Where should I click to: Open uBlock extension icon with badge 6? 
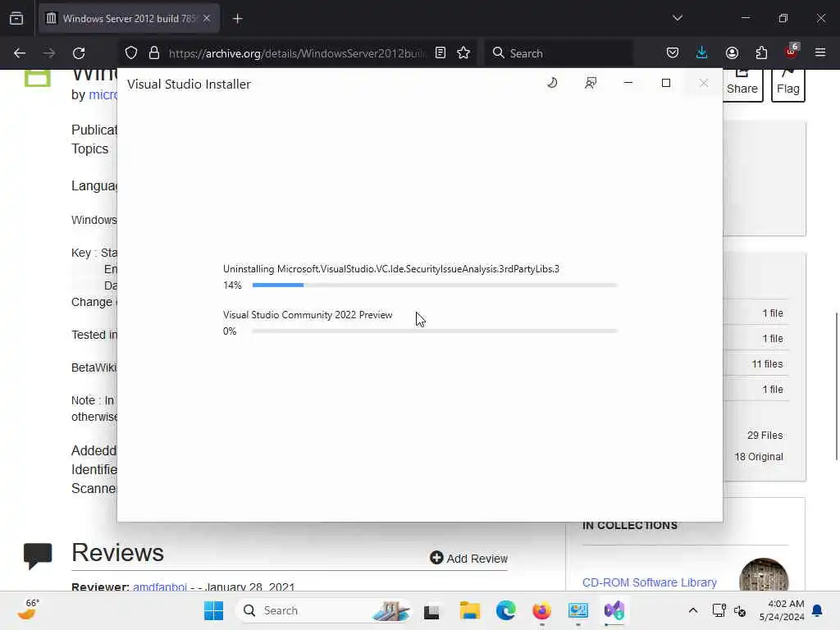click(792, 52)
